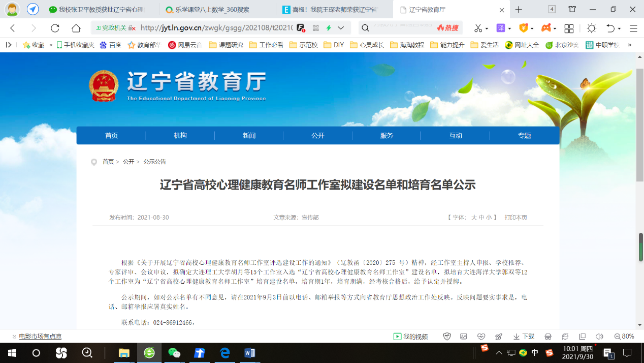Open the scissors screenshot tool

(478, 28)
